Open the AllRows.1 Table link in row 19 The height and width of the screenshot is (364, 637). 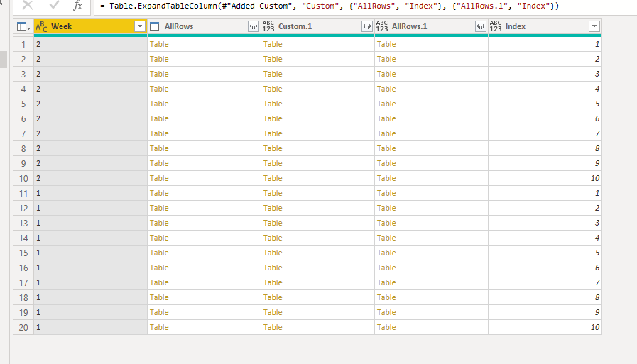pos(386,312)
